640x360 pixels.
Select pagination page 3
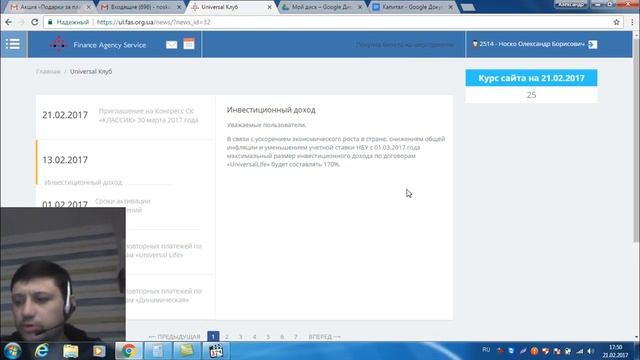tap(241, 337)
